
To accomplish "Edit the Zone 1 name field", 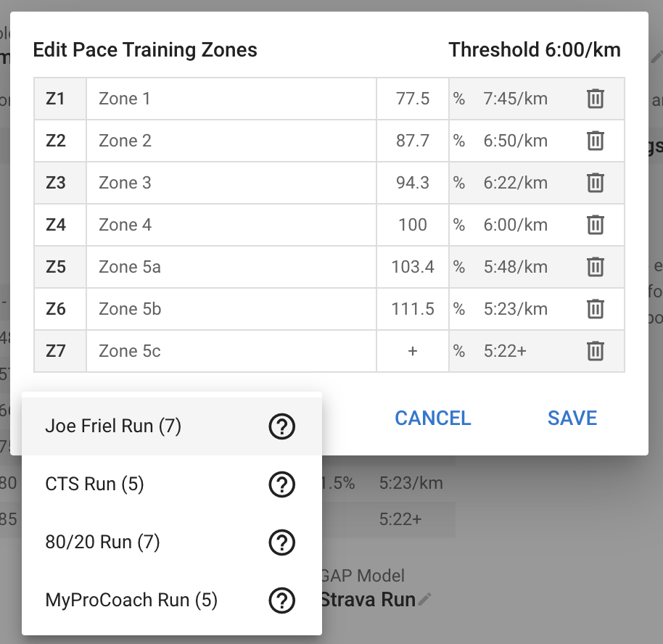I will 231,99.
